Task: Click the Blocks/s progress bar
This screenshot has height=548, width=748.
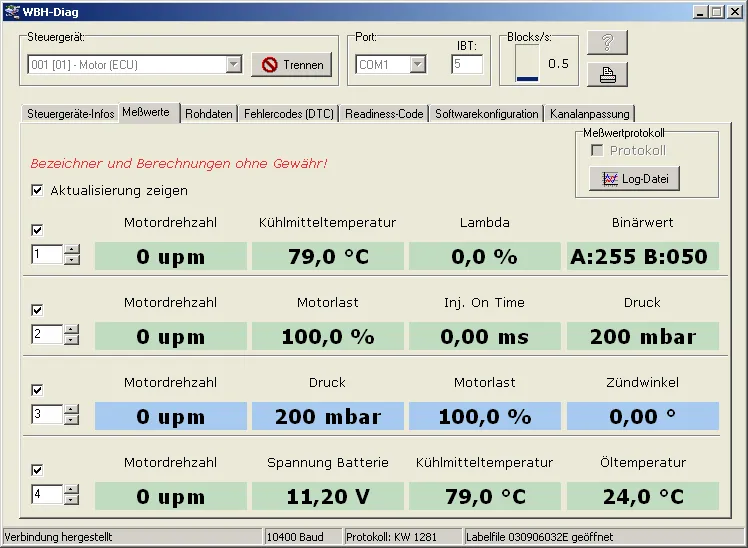Action: (527, 63)
